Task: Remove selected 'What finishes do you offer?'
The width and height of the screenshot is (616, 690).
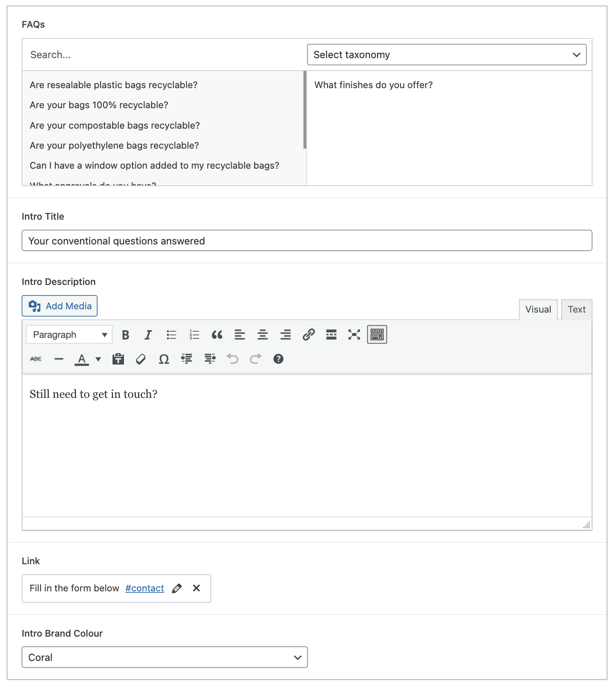Action: click(373, 85)
